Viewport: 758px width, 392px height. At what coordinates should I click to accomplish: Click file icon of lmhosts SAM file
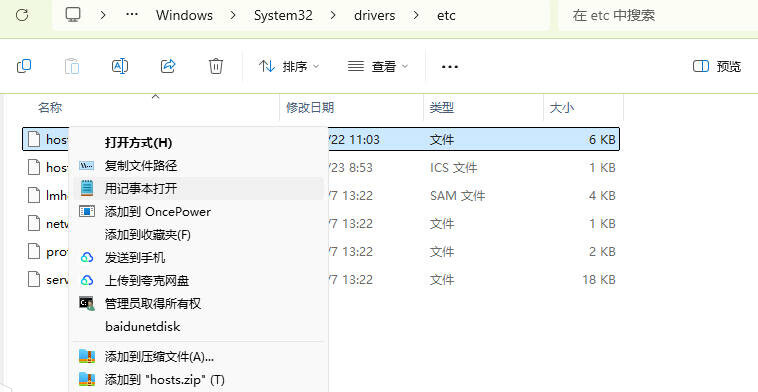tap(33, 195)
